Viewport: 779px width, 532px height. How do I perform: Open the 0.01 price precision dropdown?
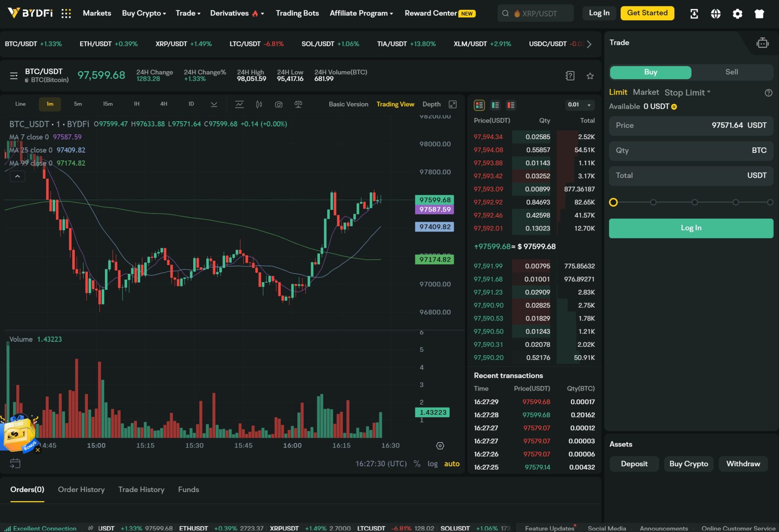point(579,105)
